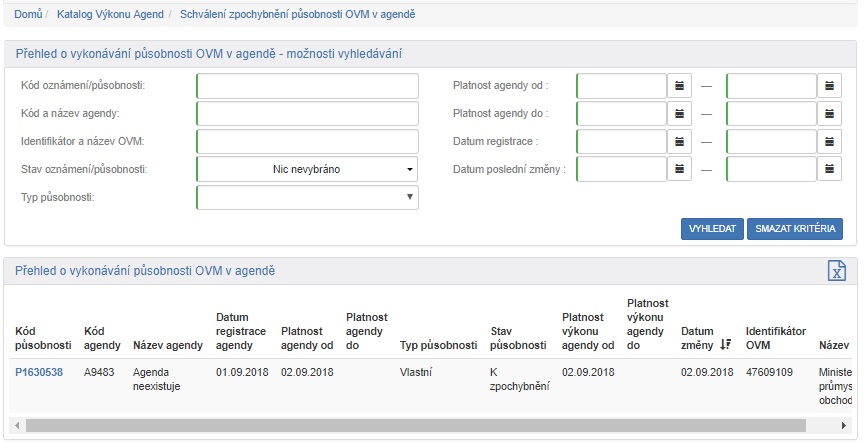Viewport: 866px width, 443px height.
Task: Click the Kód oznámení/působnosti input field
Action: tap(307, 86)
